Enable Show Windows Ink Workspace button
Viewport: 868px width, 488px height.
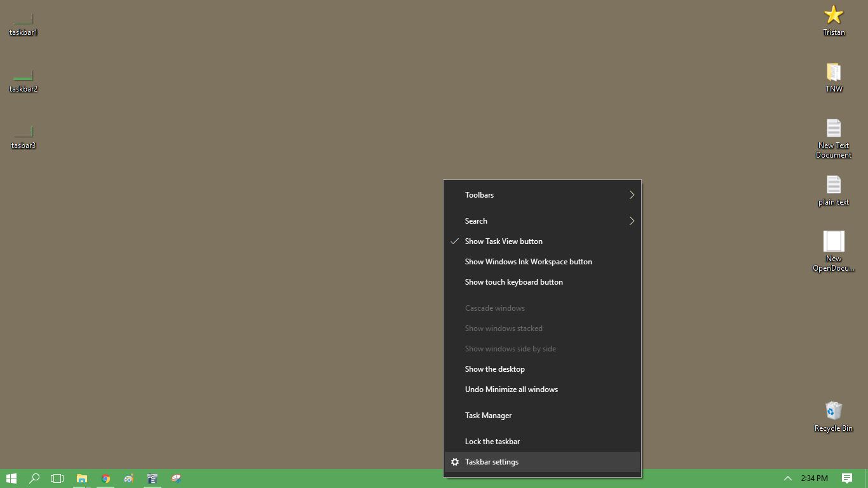click(528, 262)
